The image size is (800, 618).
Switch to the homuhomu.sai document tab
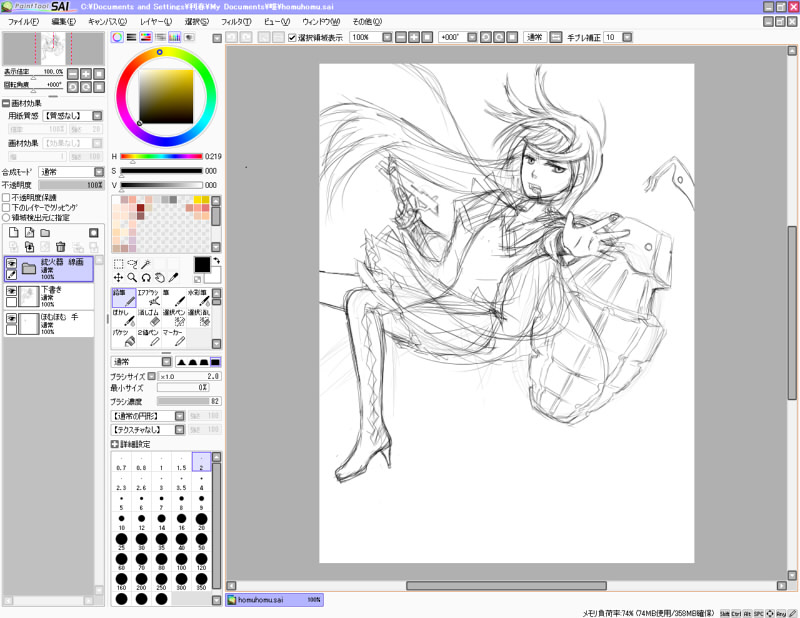[274, 600]
